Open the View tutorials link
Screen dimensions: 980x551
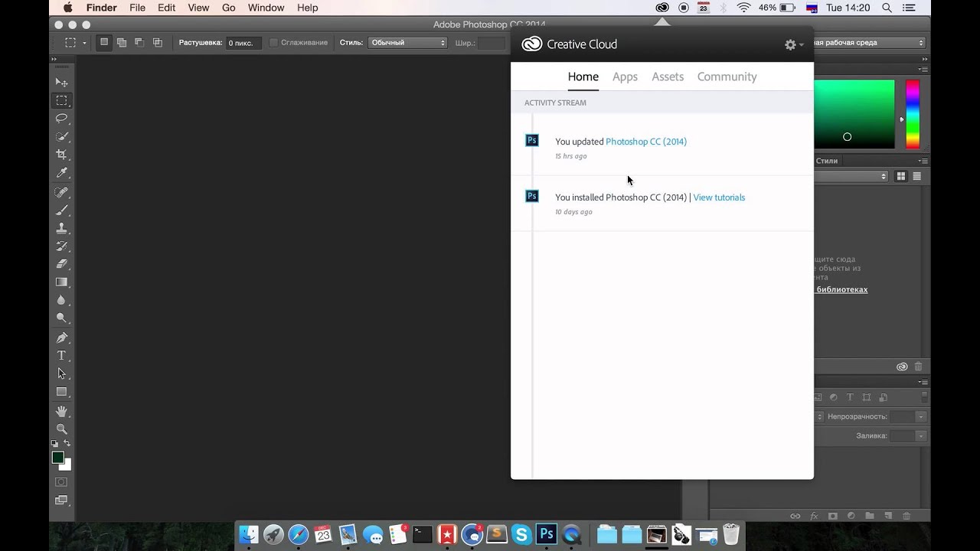click(719, 197)
